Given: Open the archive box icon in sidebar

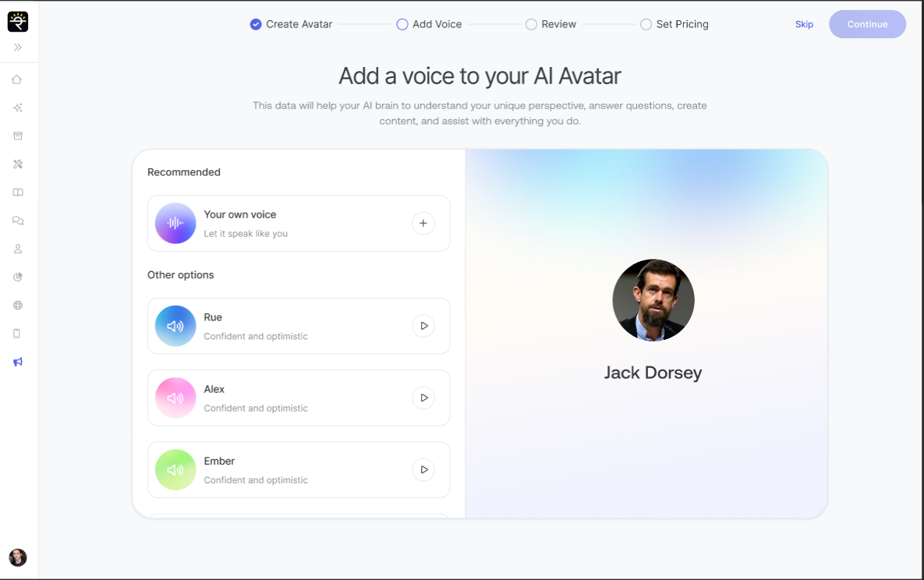Looking at the screenshot, I should click(x=18, y=136).
